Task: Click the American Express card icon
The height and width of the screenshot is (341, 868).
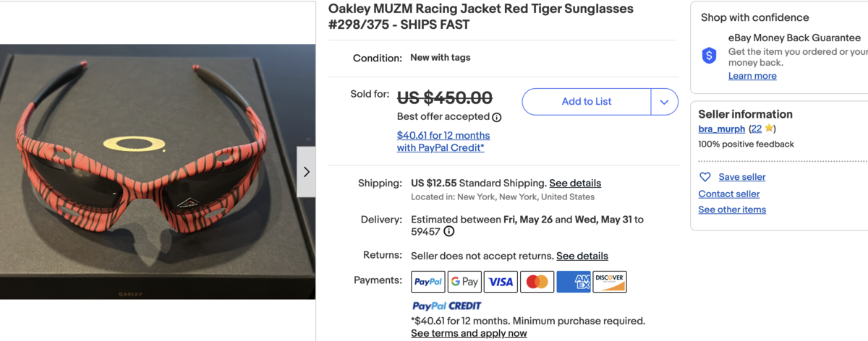Action: (574, 282)
